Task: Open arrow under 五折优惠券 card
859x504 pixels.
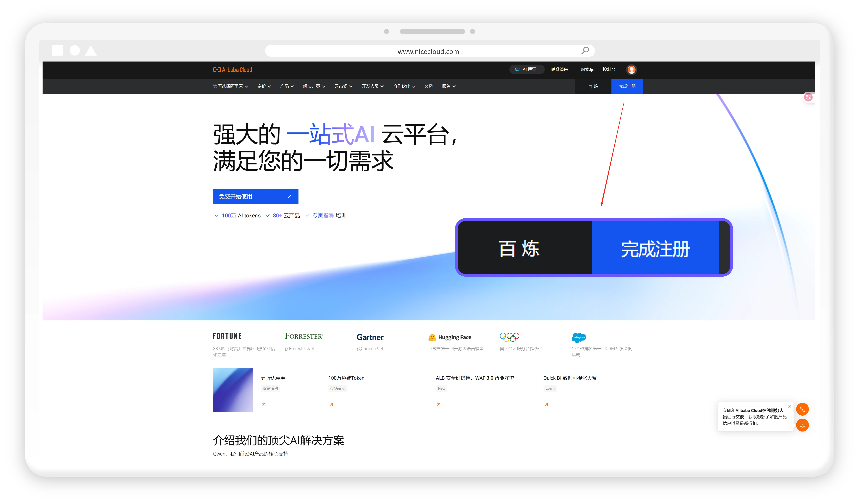Action: pyautogui.click(x=264, y=405)
